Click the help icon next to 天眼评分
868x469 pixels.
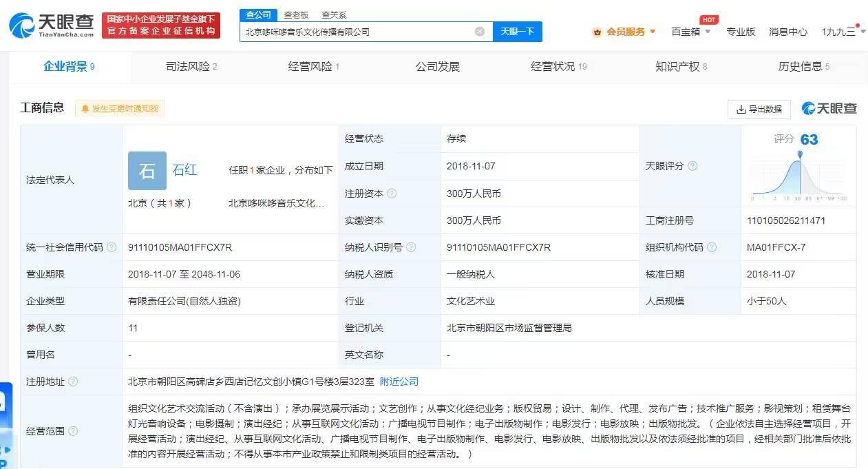pos(692,166)
